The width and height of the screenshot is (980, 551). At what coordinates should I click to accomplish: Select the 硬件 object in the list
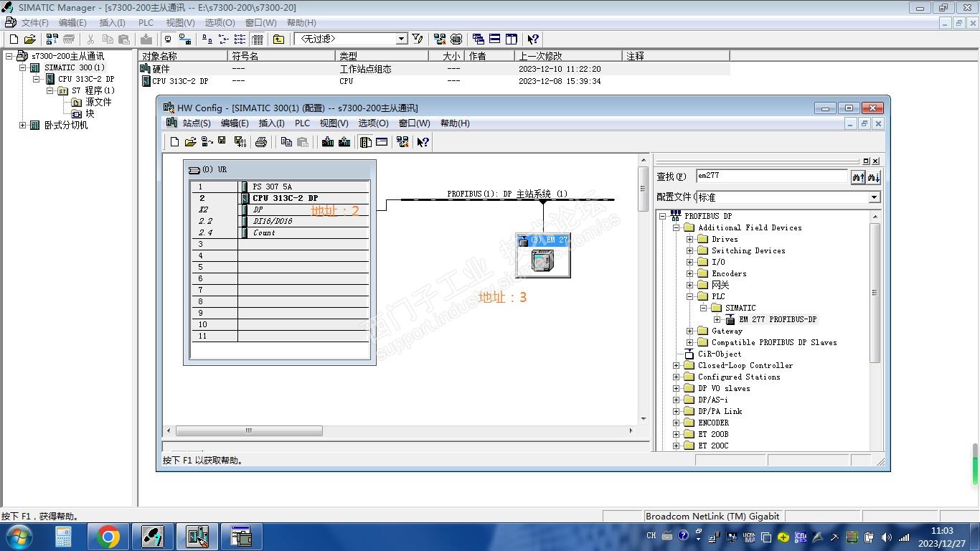(x=161, y=69)
